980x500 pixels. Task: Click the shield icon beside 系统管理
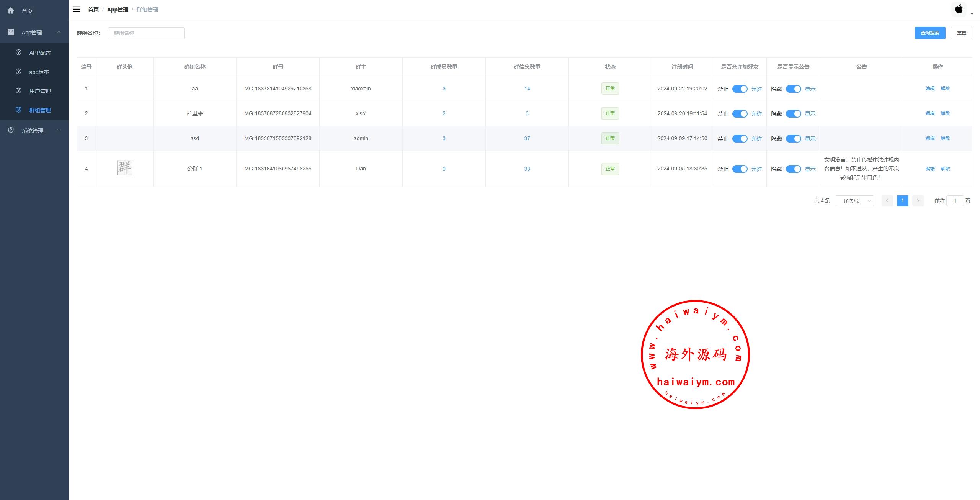11,130
